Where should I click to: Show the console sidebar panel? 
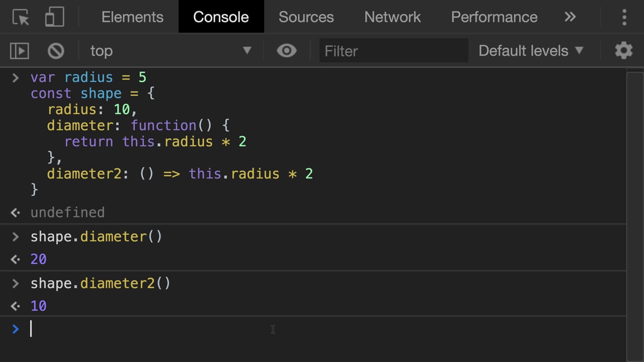(x=20, y=51)
